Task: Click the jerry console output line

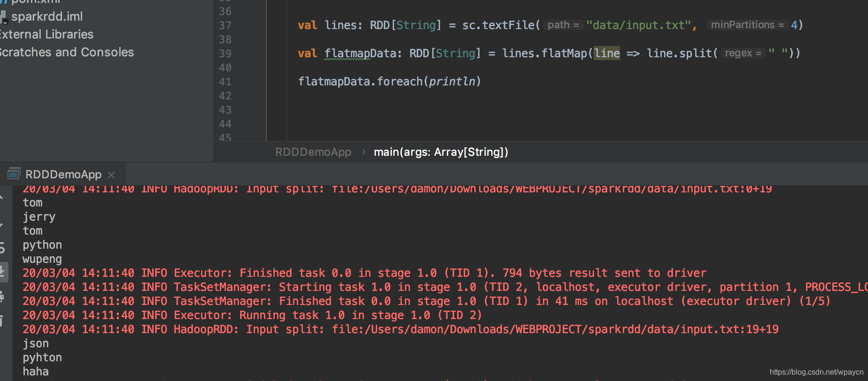Action: coord(39,217)
